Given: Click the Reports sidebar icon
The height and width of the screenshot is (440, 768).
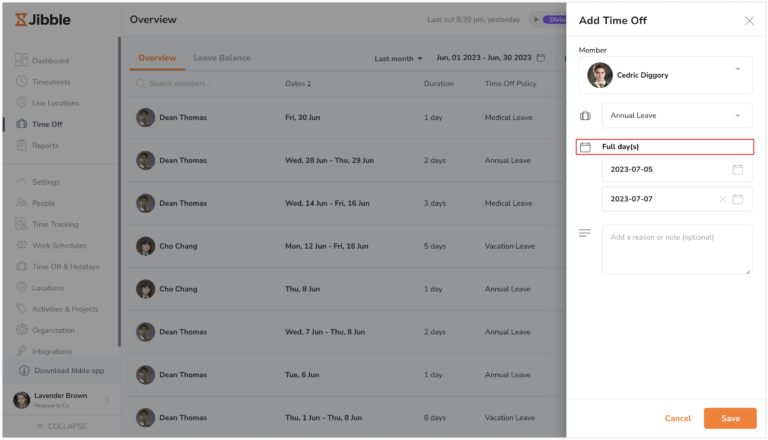Looking at the screenshot, I should [22, 145].
